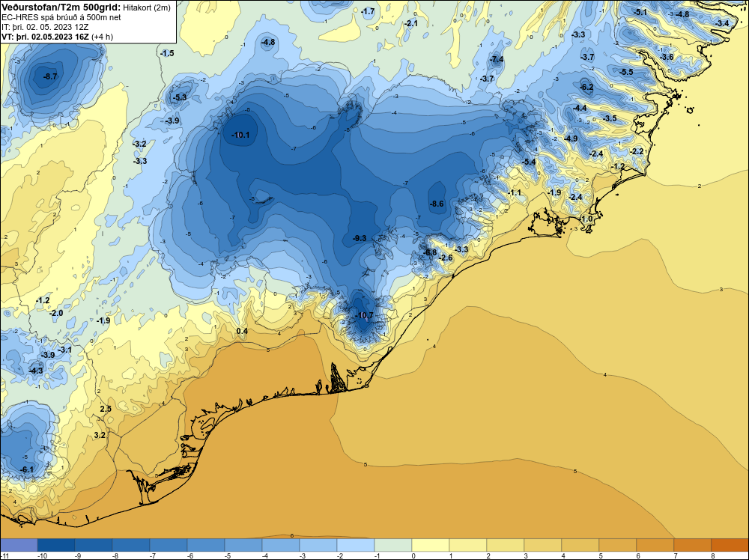Image resolution: width=749 pixels, height=560 pixels.
Task: Select the light yellow swatch between 0 and 1
Action: [431, 545]
